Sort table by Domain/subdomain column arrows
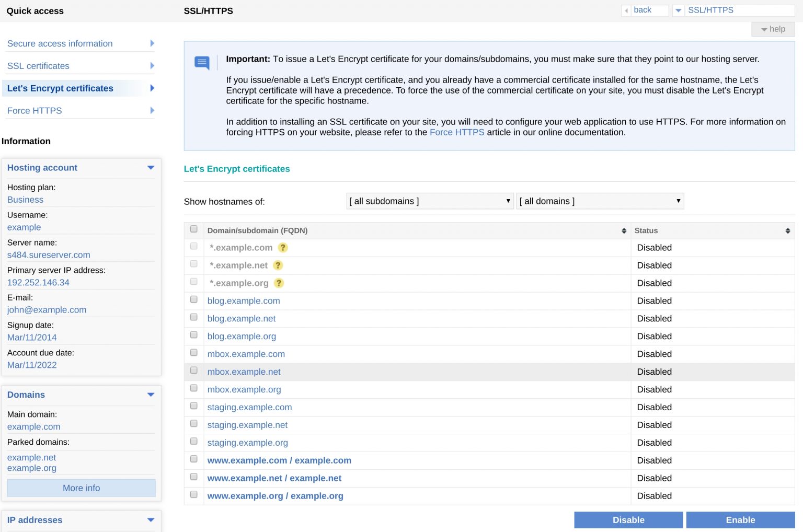Screen dimensions: 803x532 coord(624,231)
